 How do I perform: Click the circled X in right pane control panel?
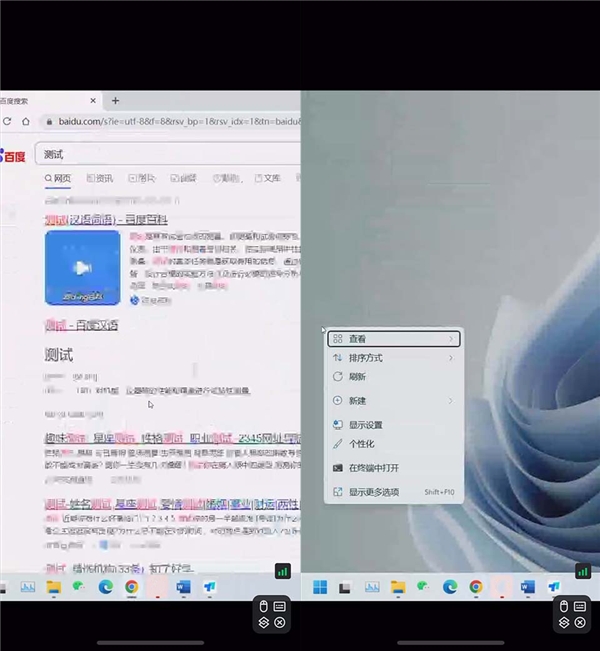(x=580, y=622)
